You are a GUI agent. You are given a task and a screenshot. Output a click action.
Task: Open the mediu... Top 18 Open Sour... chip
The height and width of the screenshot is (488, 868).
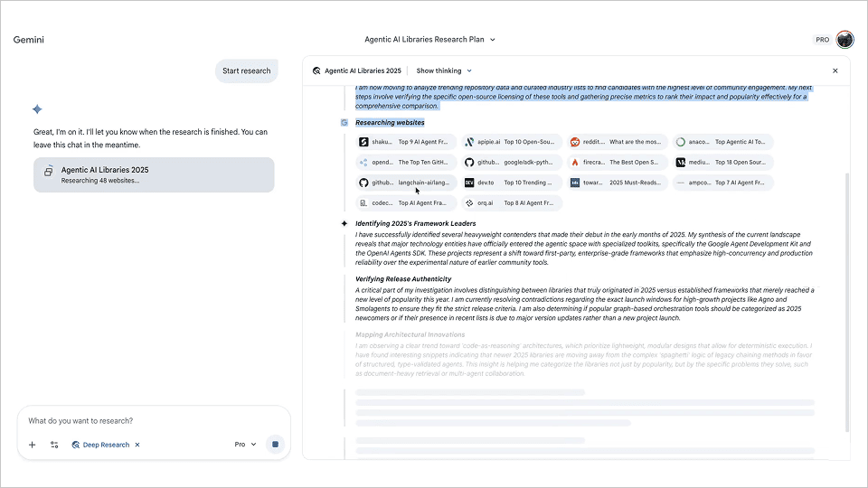(723, 163)
